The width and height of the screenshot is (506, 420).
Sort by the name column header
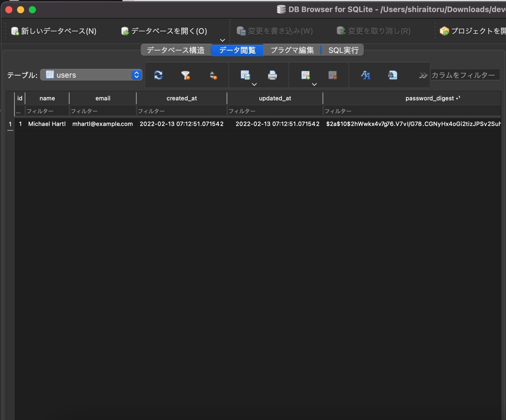[47, 98]
